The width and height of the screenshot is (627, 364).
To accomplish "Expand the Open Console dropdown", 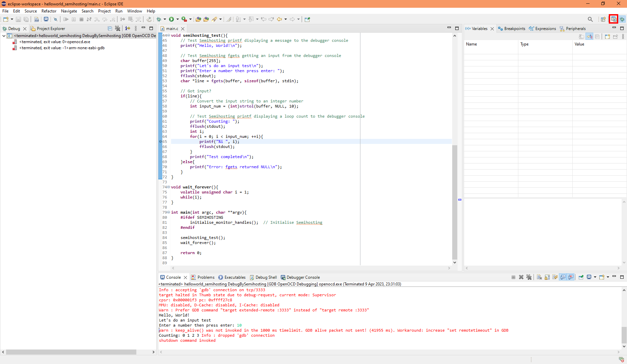I will (607, 277).
